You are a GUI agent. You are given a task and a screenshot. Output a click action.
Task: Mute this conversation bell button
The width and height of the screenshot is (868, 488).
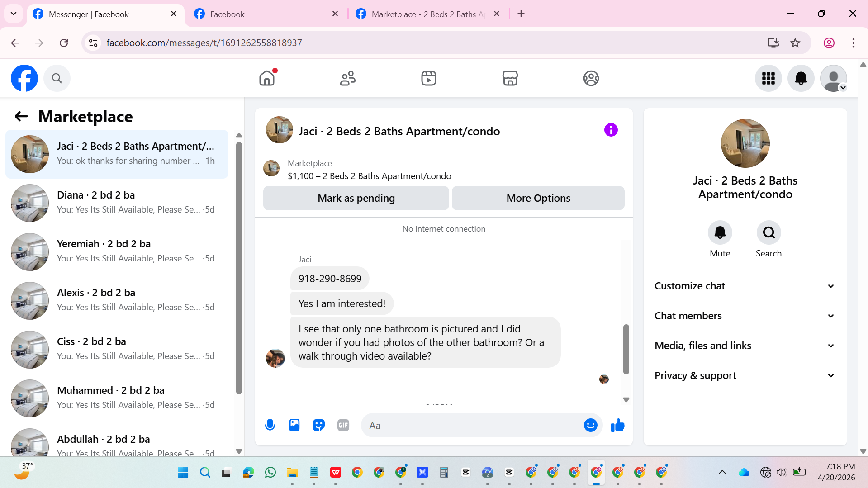click(x=720, y=232)
